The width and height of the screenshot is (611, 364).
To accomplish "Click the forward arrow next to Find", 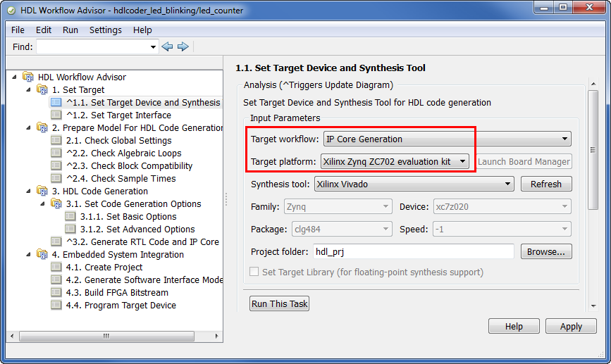I will coord(183,46).
